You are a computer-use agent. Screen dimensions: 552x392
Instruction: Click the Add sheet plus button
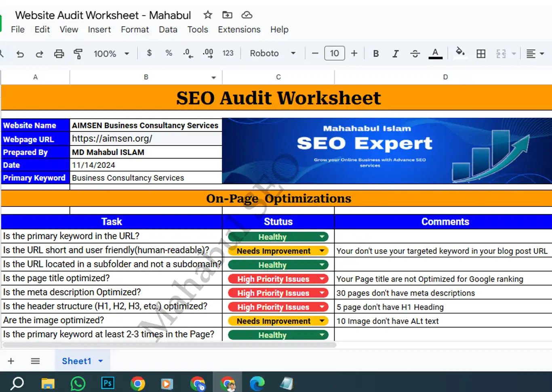tap(11, 361)
